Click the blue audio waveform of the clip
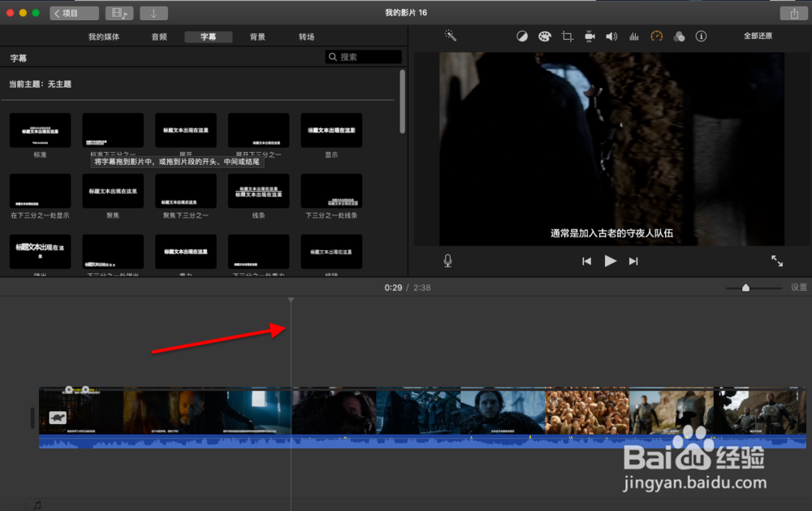812x511 pixels. [422, 442]
